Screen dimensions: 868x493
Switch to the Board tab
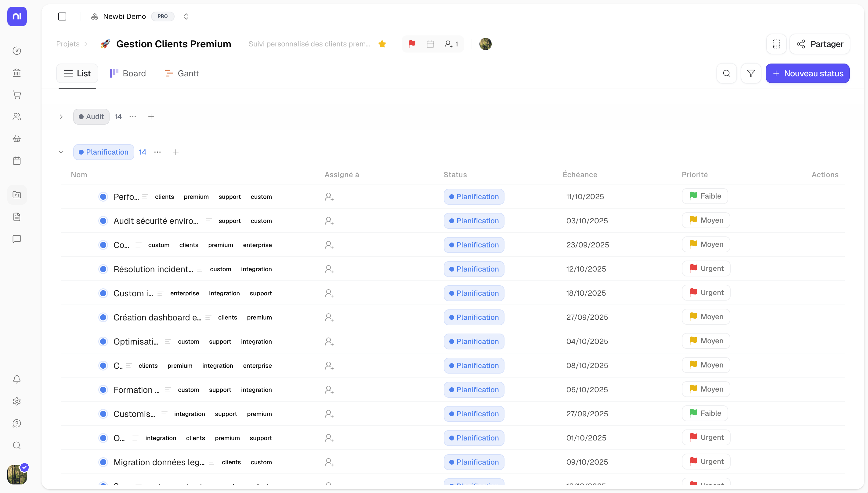click(128, 74)
